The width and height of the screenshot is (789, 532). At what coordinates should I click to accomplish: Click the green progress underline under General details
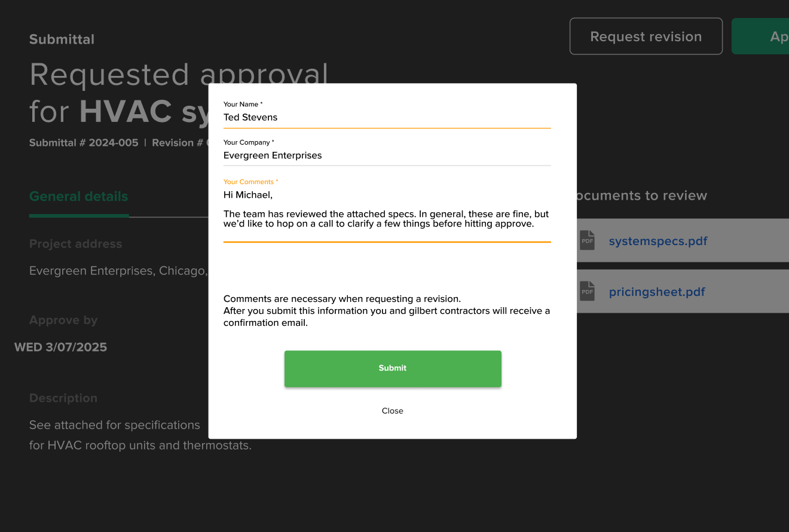(x=78, y=215)
